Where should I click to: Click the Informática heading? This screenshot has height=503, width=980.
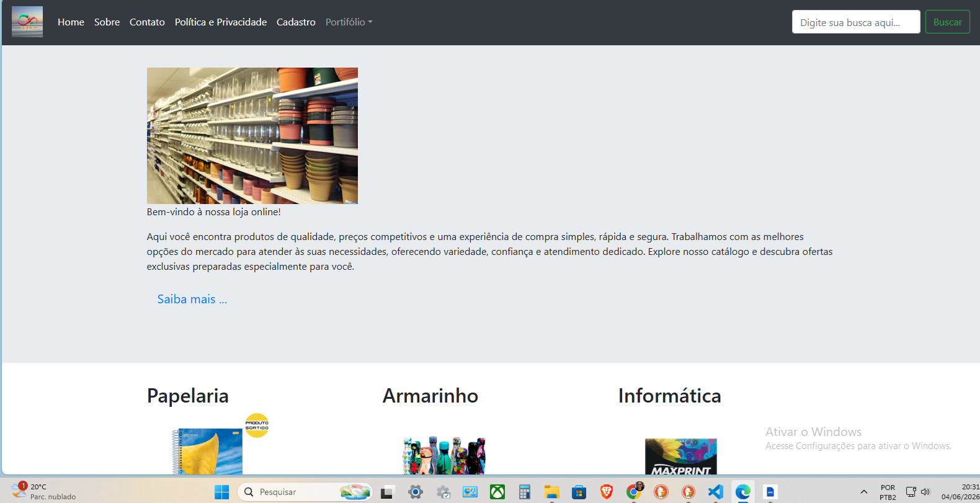(x=670, y=396)
